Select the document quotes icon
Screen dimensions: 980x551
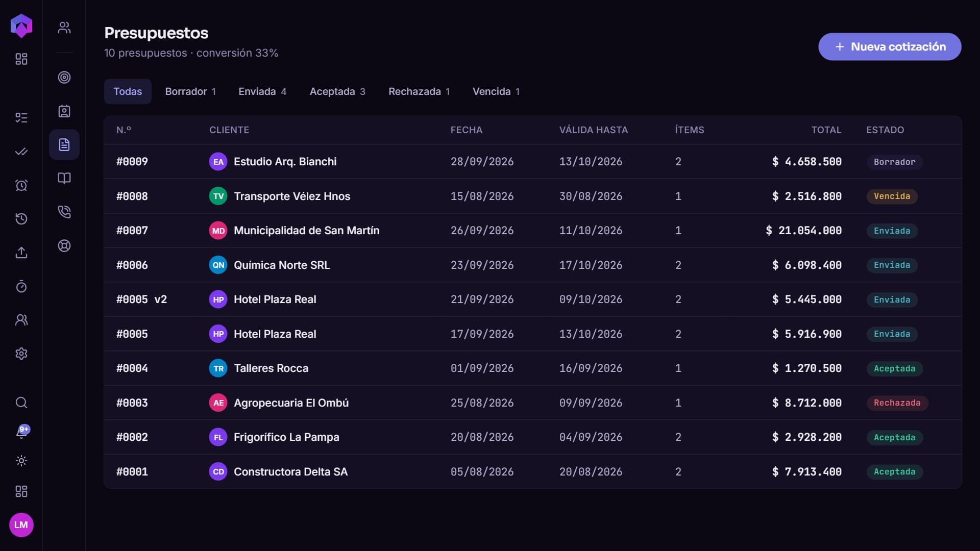pos(64,144)
